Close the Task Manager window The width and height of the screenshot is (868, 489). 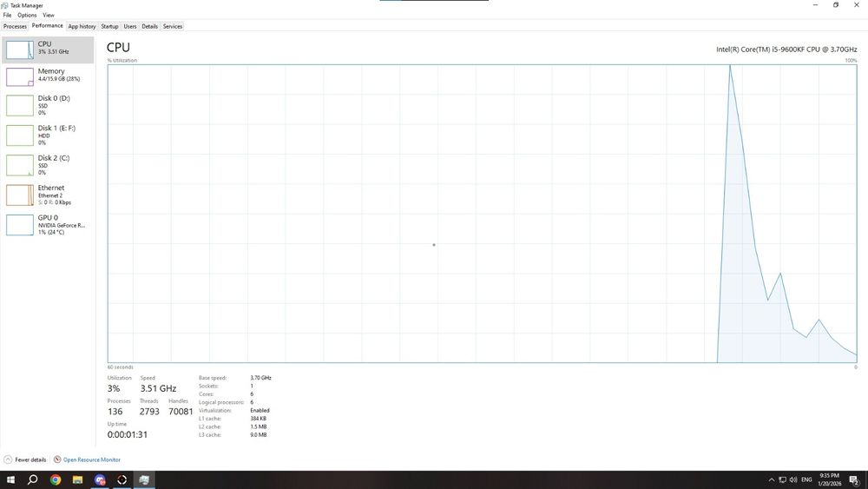tap(857, 5)
